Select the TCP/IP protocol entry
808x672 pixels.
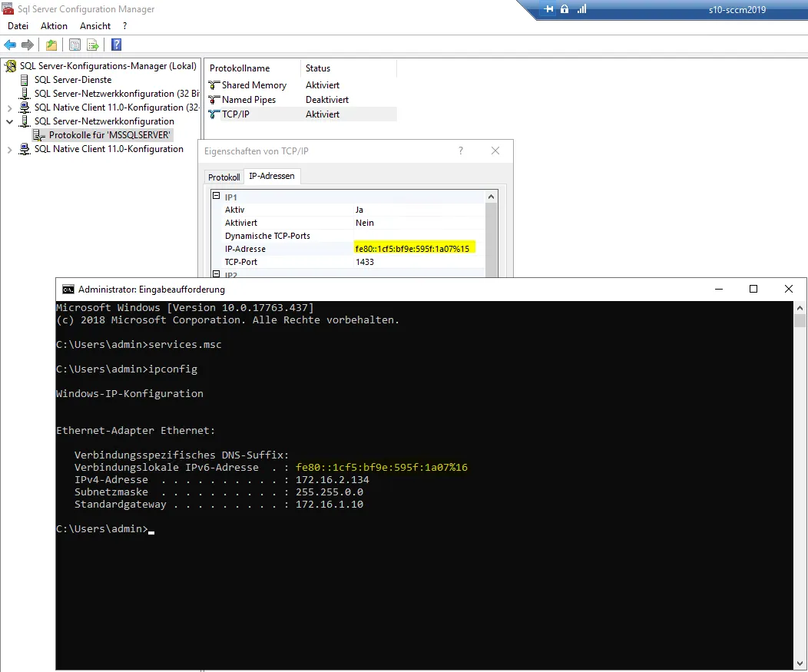[235, 114]
